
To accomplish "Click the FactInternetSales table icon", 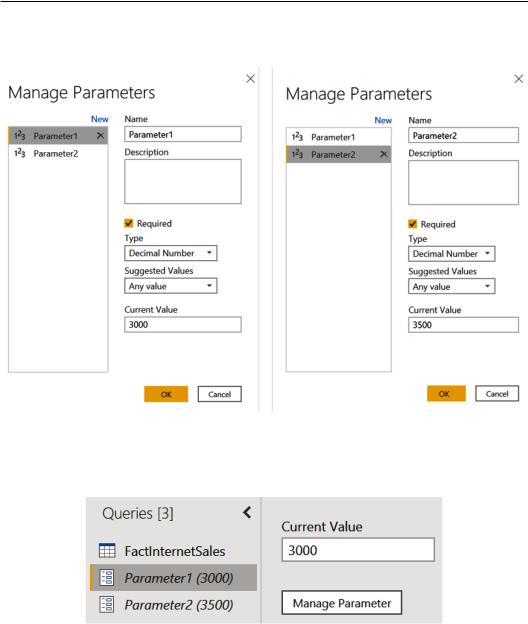I will (x=107, y=551).
